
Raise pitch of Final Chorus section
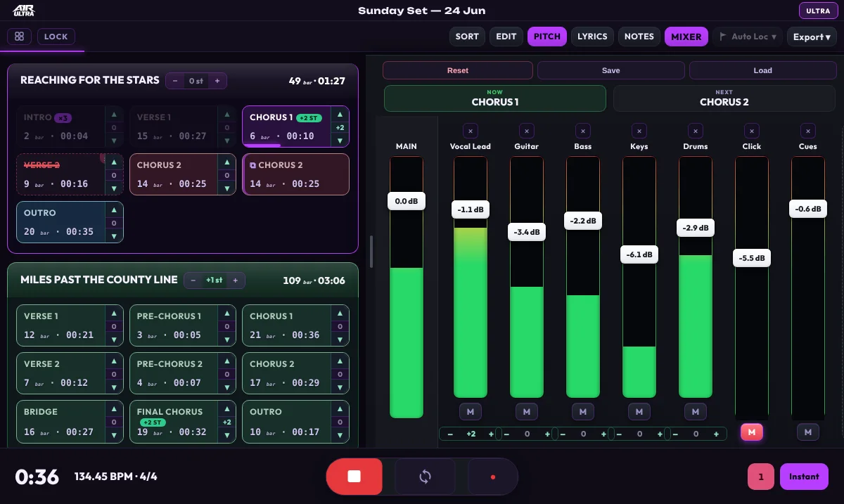pyautogui.click(x=226, y=409)
